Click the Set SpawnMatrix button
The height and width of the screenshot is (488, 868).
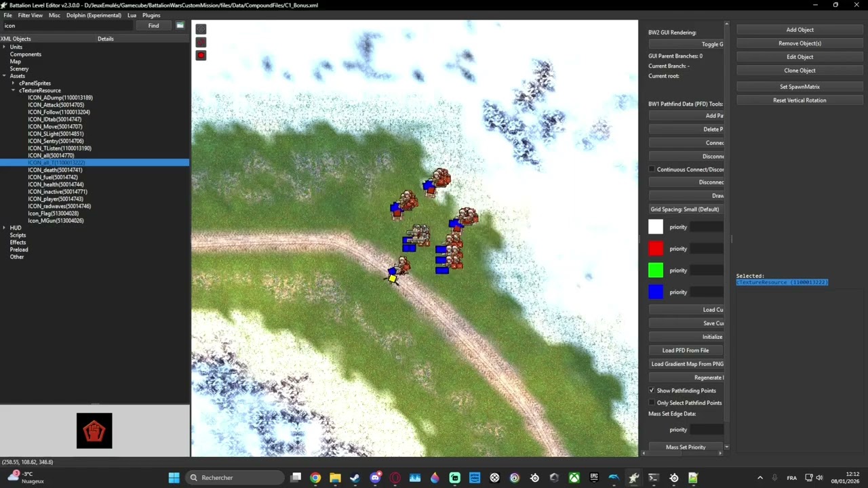[x=800, y=87]
